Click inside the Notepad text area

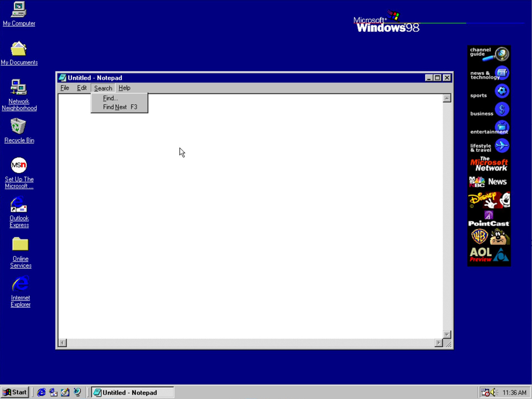tap(251, 217)
